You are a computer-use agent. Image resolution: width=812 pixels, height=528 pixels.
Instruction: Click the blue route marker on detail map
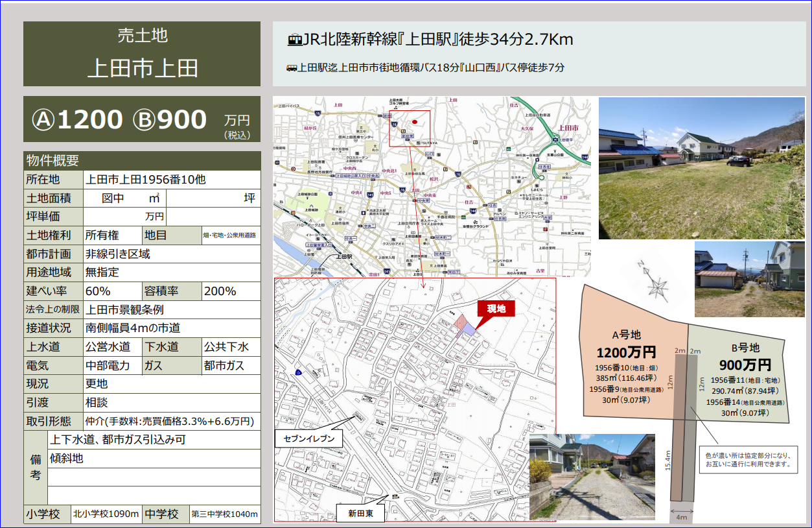[x=298, y=373]
